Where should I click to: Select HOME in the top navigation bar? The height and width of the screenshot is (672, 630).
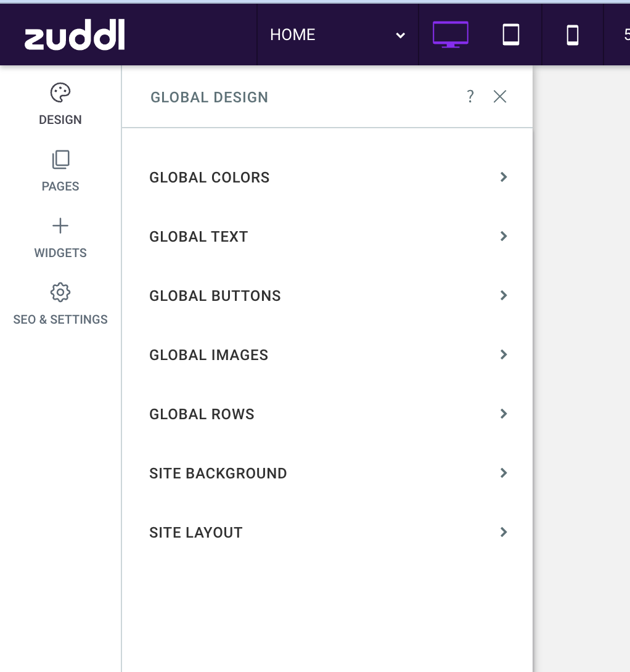pos(293,35)
